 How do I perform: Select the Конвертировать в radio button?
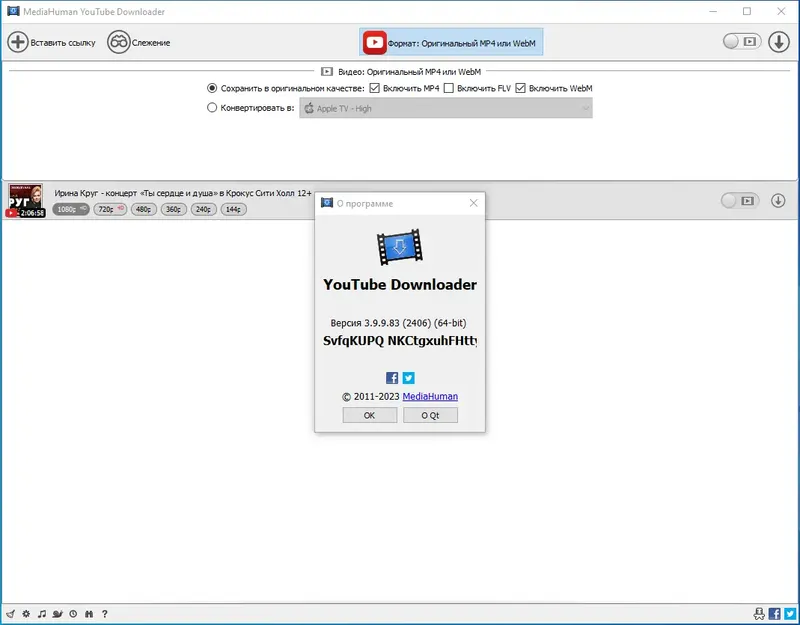point(211,108)
